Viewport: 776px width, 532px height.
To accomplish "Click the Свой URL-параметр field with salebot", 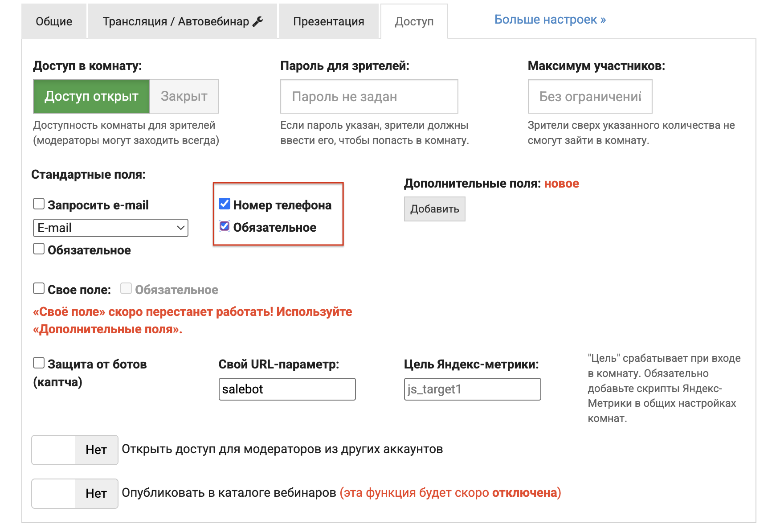I will point(287,389).
